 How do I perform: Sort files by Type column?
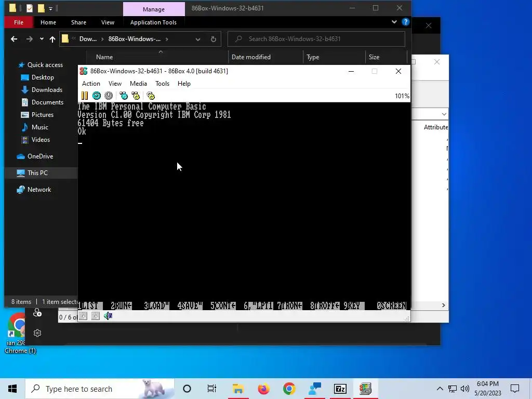coord(313,57)
